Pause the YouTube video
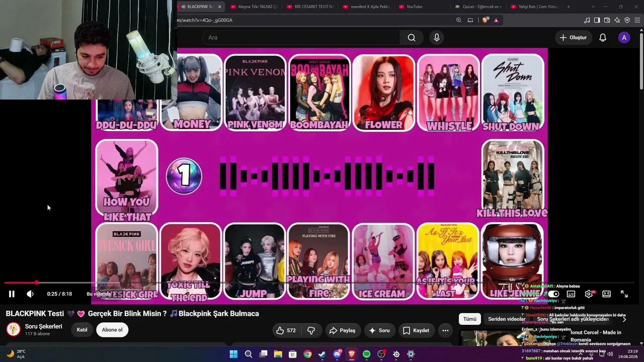Image resolution: width=644 pixels, height=362 pixels. click(12, 294)
